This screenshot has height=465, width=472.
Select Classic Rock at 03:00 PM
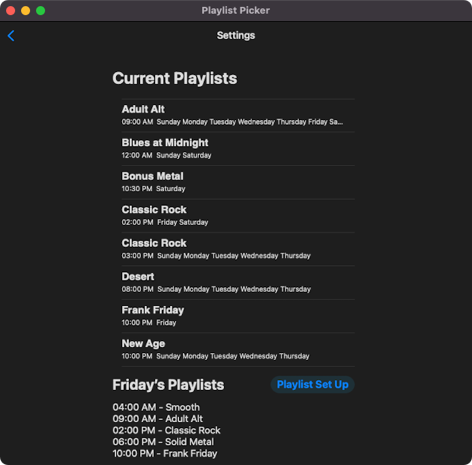[x=238, y=249]
